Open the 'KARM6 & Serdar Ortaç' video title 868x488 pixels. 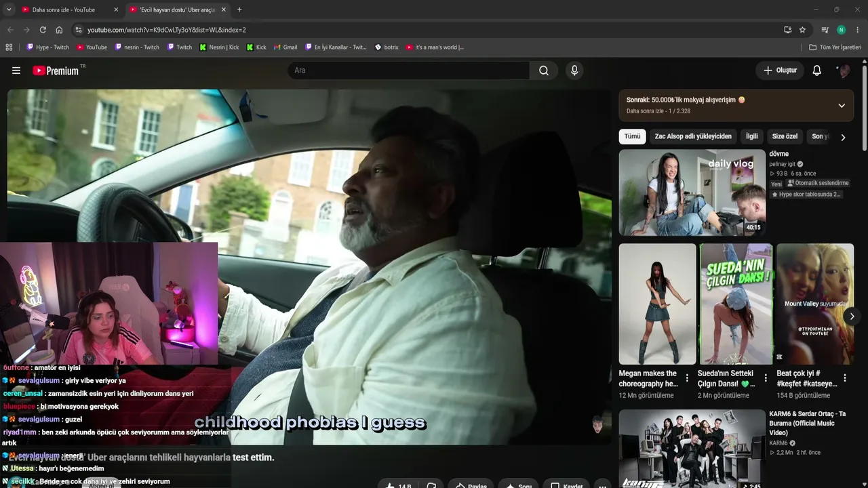pos(808,423)
